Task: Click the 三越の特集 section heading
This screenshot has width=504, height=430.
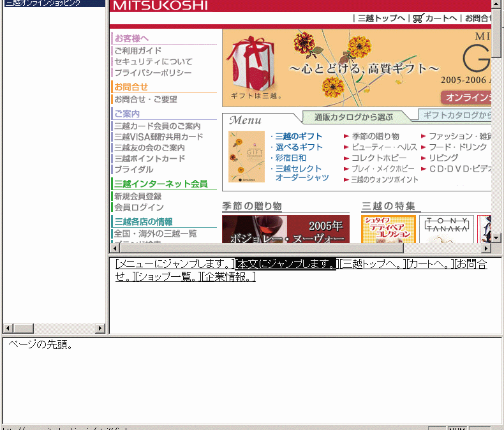Action: point(389,206)
